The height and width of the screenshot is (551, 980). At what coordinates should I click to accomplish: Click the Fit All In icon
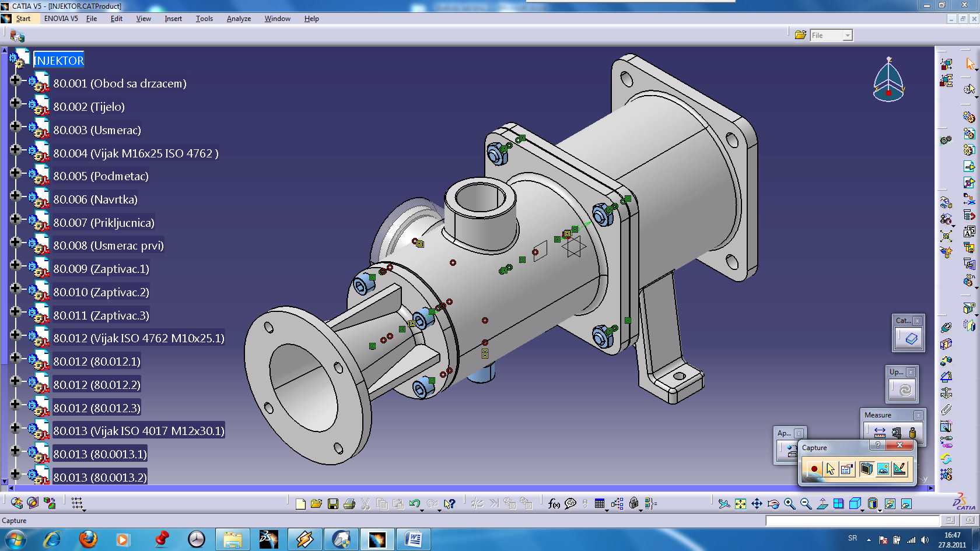(740, 504)
